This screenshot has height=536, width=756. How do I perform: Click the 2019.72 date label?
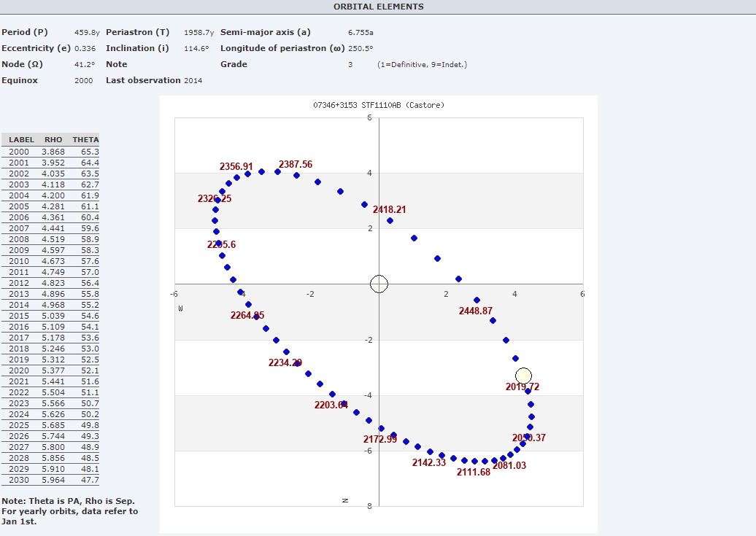(x=522, y=387)
